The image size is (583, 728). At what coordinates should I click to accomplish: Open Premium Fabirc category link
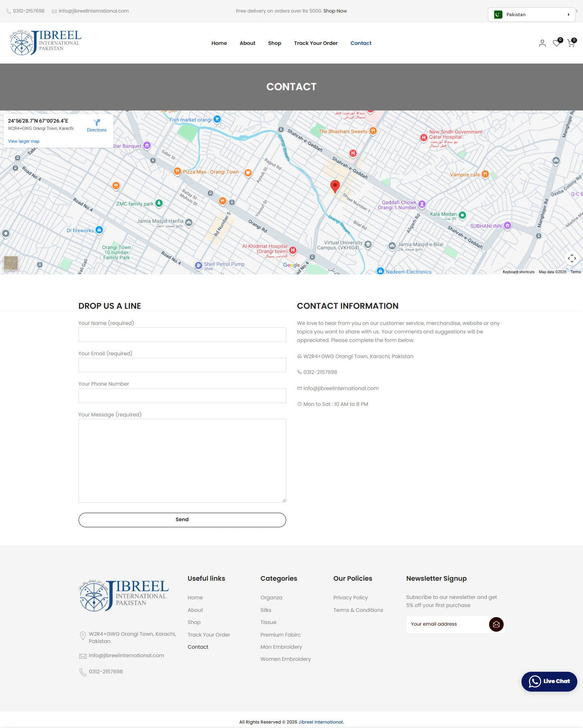(281, 635)
